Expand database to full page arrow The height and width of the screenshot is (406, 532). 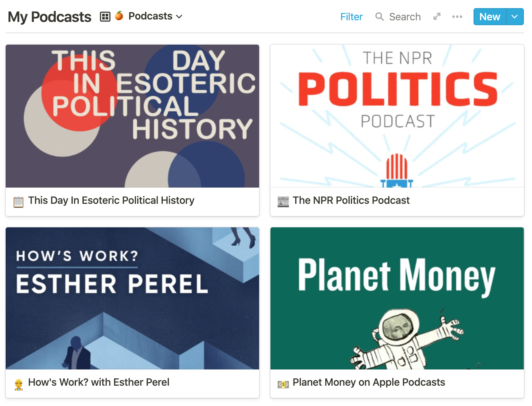(437, 16)
